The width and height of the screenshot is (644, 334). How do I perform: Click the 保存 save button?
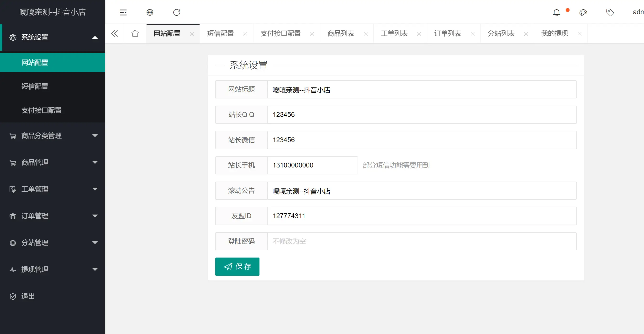237,266
